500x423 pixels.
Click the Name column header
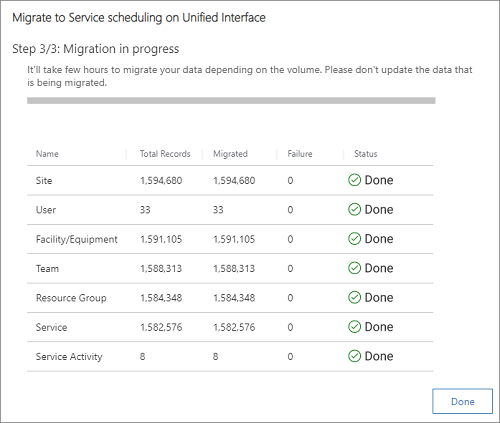(x=47, y=154)
